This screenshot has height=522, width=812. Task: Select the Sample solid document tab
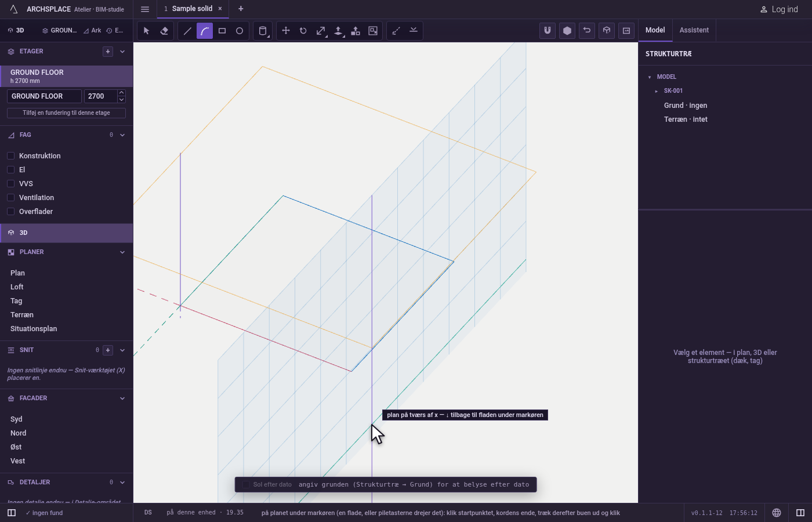pyautogui.click(x=193, y=9)
